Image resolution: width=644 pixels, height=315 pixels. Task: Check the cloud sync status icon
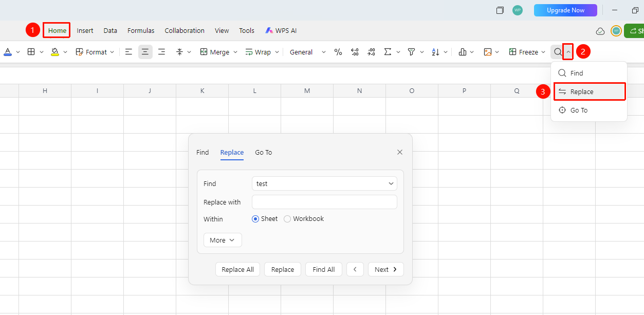tap(600, 31)
